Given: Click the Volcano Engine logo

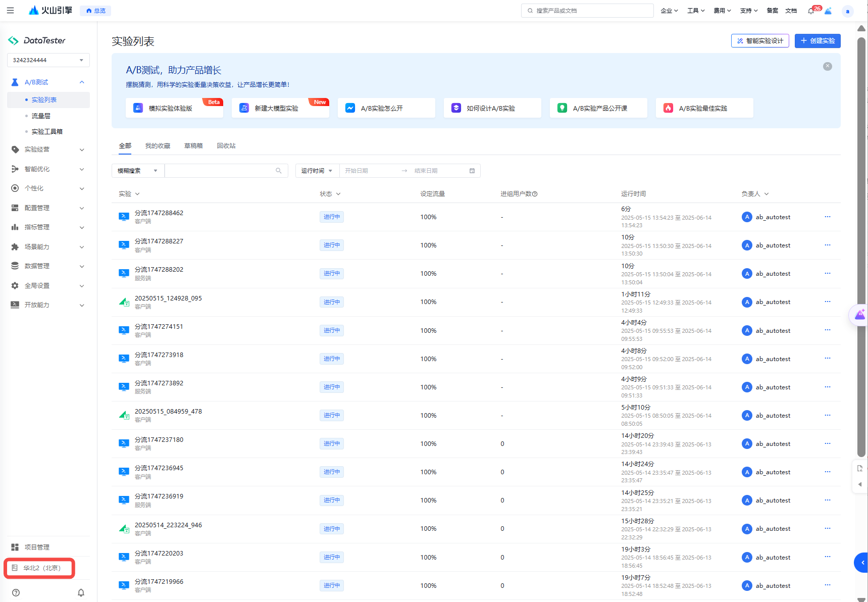Looking at the screenshot, I should coord(50,10).
